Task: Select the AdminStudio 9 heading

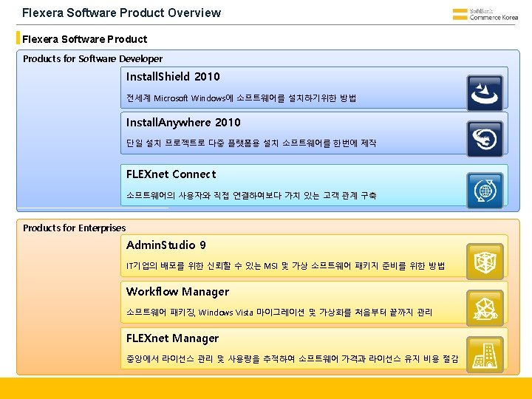Action: coord(166,245)
